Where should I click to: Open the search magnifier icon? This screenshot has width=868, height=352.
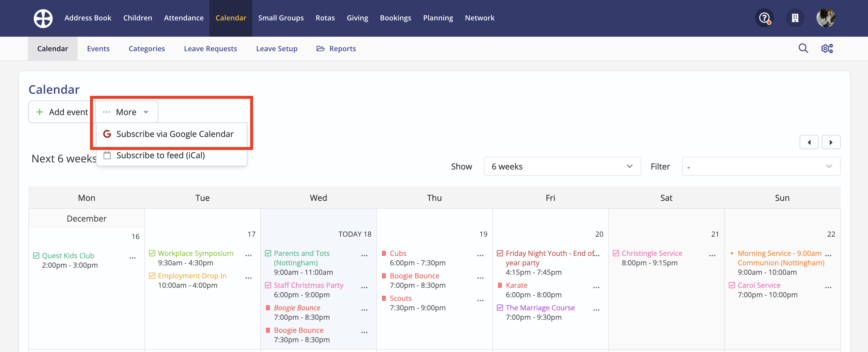(x=804, y=48)
